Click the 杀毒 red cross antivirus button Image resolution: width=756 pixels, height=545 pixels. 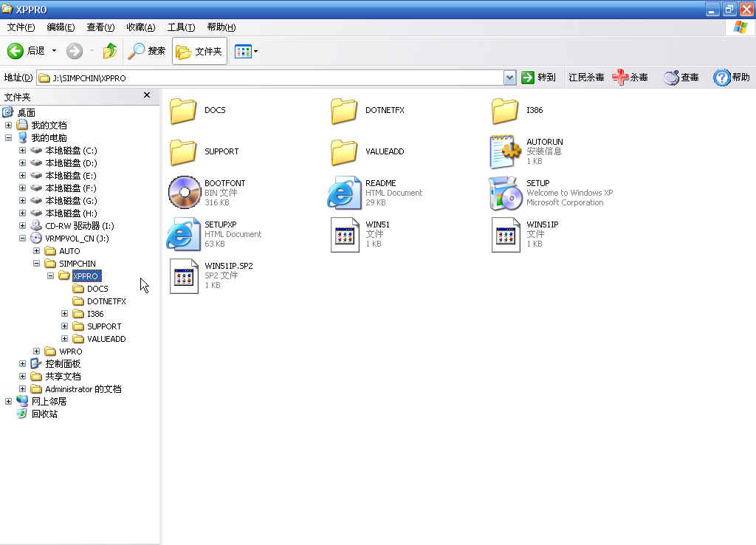point(630,77)
